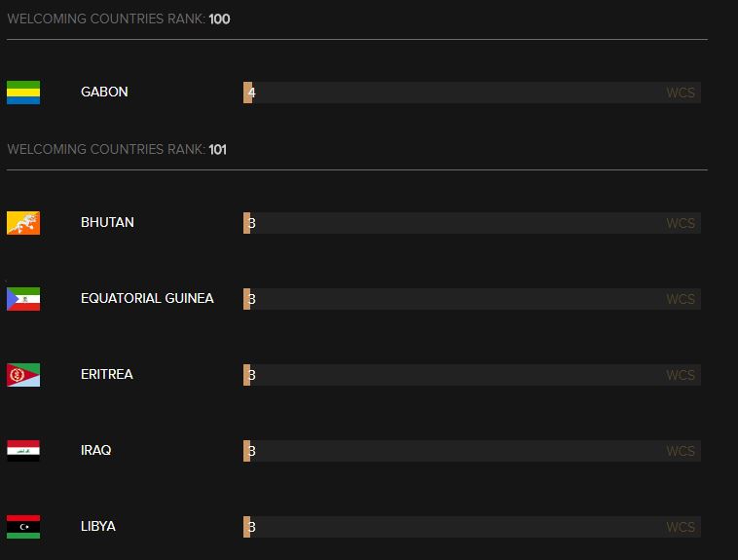Click the Iraq flag icon

point(23,451)
